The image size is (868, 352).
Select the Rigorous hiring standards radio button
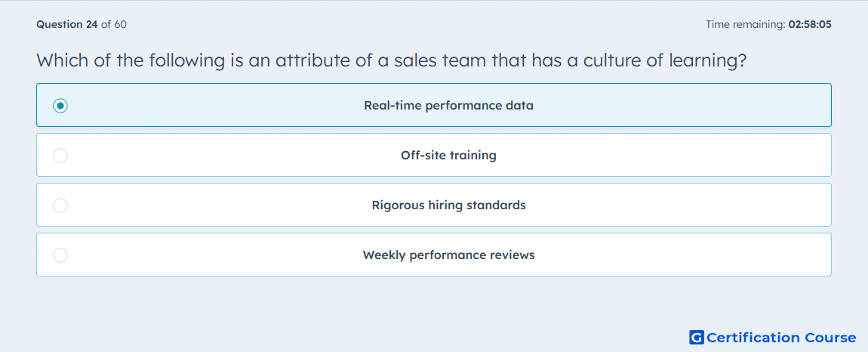[60, 205]
